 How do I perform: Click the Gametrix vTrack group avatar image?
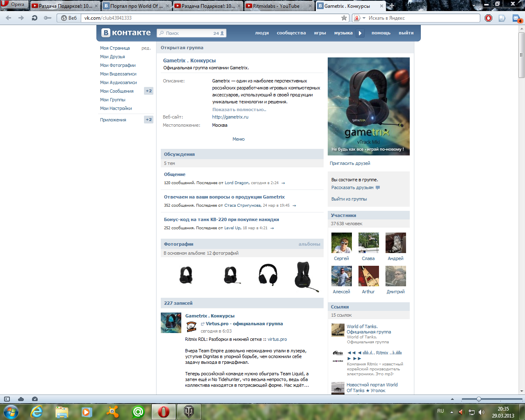pos(369,106)
